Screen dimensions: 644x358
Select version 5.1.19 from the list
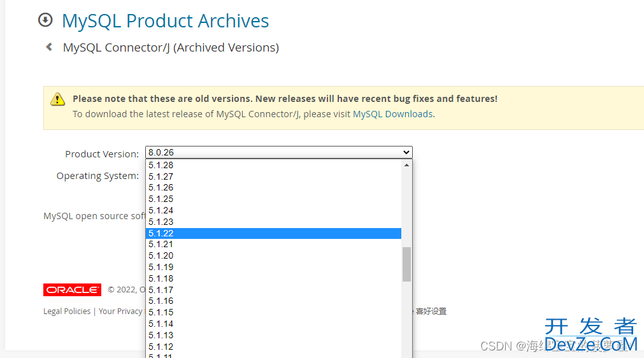click(x=273, y=268)
